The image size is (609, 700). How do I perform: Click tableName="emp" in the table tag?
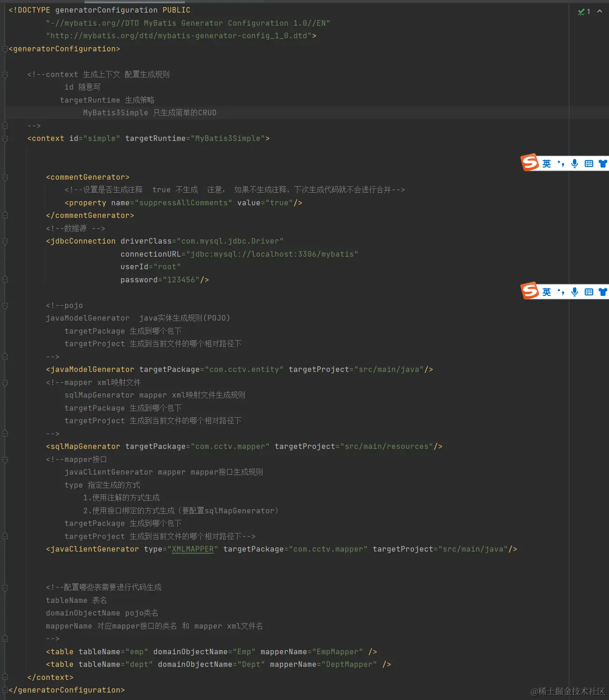[113, 652]
